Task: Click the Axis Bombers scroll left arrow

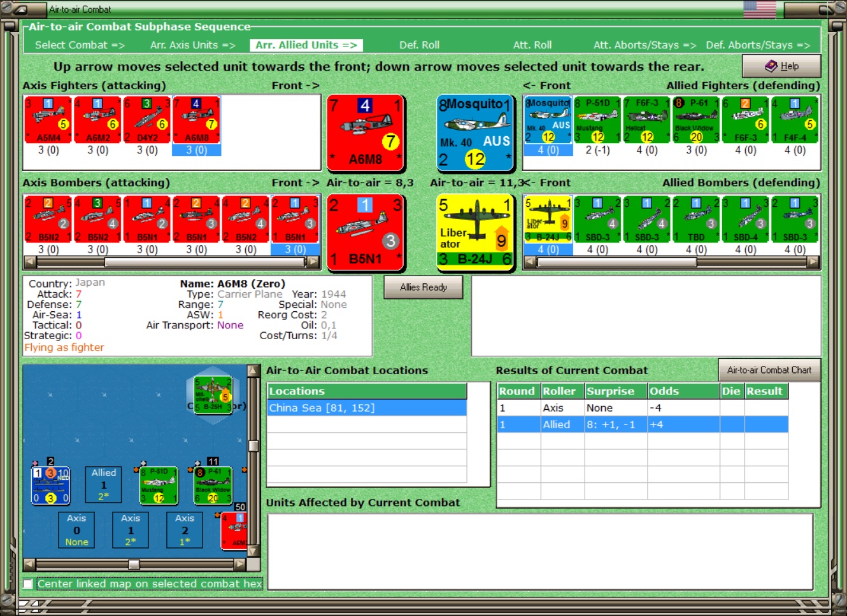Action: 30,262
